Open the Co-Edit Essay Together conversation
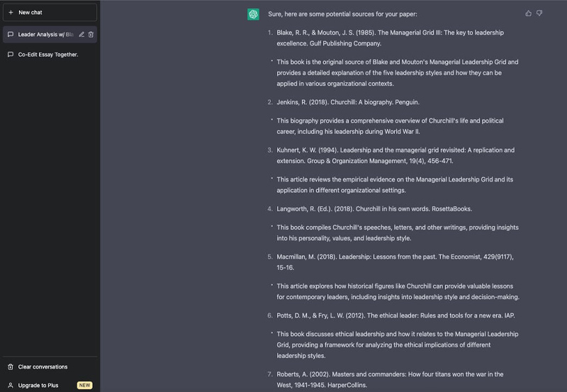567x392 pixels. tap(50, 55)
